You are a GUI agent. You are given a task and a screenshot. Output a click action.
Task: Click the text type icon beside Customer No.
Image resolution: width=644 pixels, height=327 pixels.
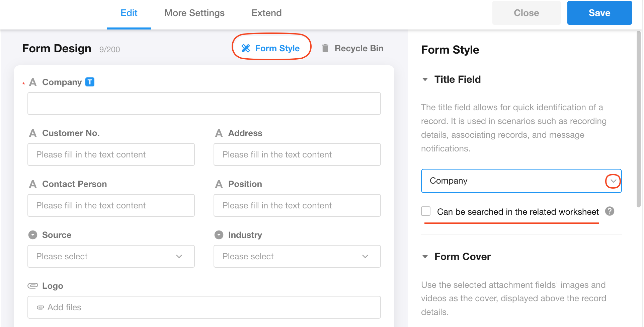point(33,133)
